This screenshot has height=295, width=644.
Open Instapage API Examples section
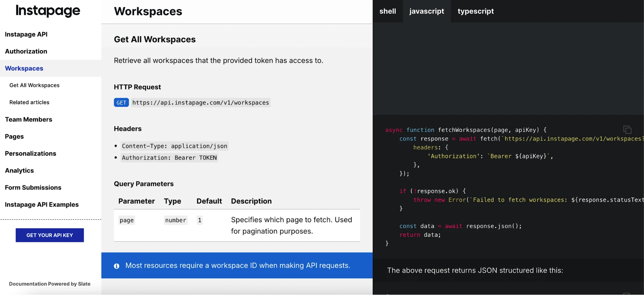coord(42,205)
